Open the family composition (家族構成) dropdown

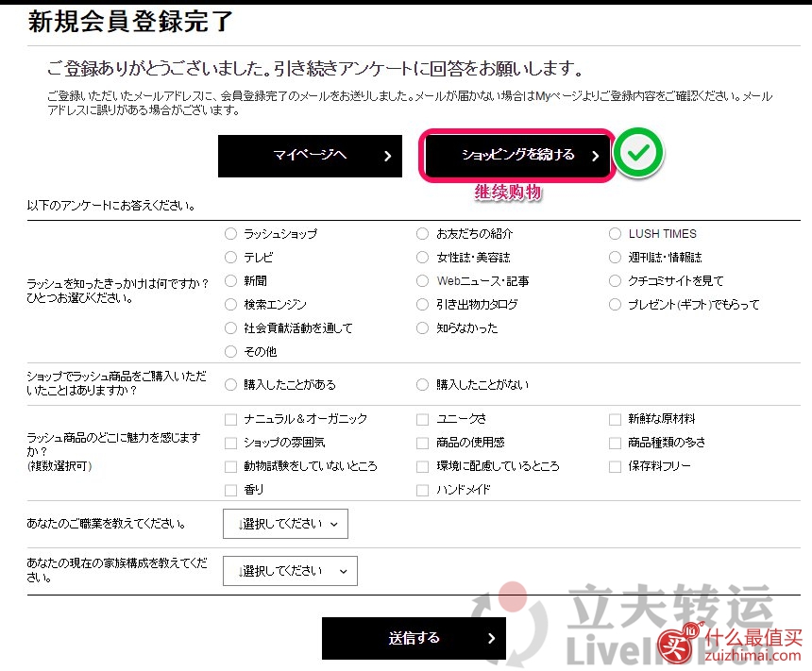click(290, 571)
